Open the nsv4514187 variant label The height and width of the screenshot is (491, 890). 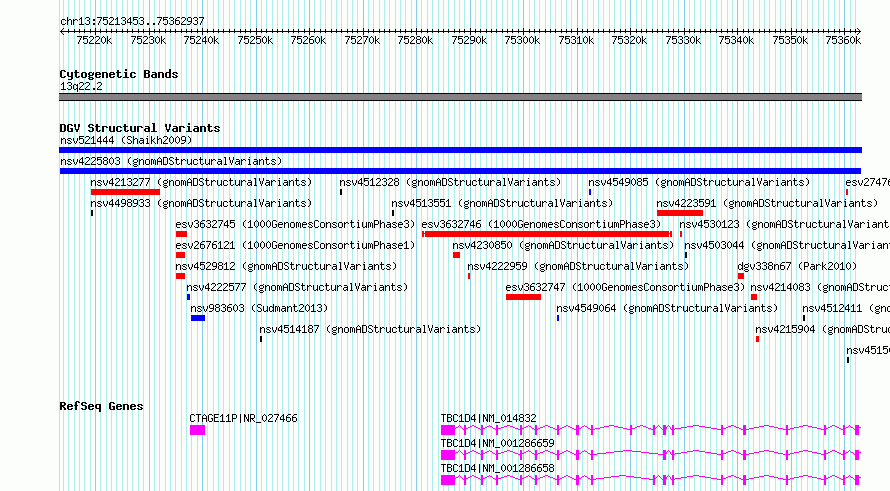370,329
